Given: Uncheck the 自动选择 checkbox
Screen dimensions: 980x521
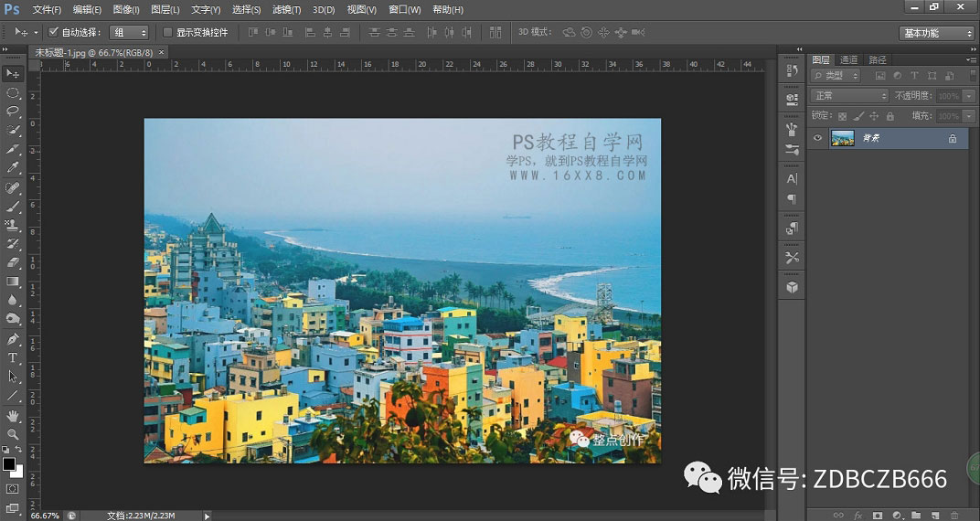Looking at the screenshot, I should pyautogui.click(x=53, y=32).
